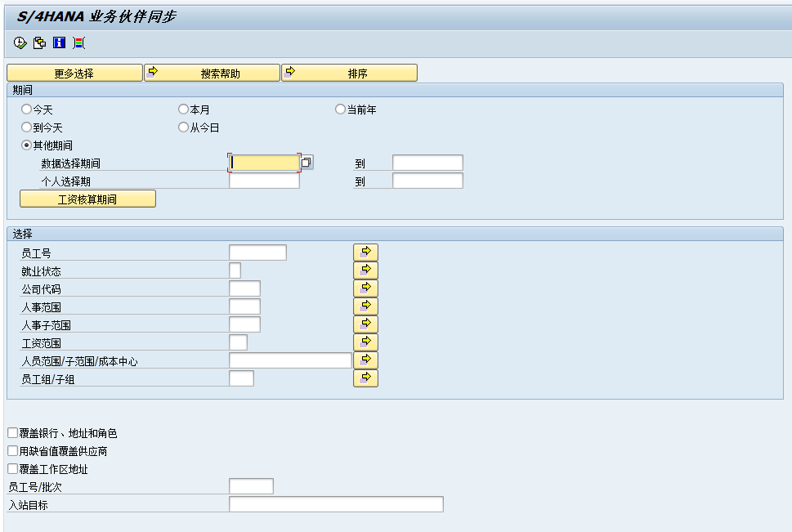Open multiple selection for 员工组/子组
This screenshot has width=792, height=532.
(x=365, y=378)
